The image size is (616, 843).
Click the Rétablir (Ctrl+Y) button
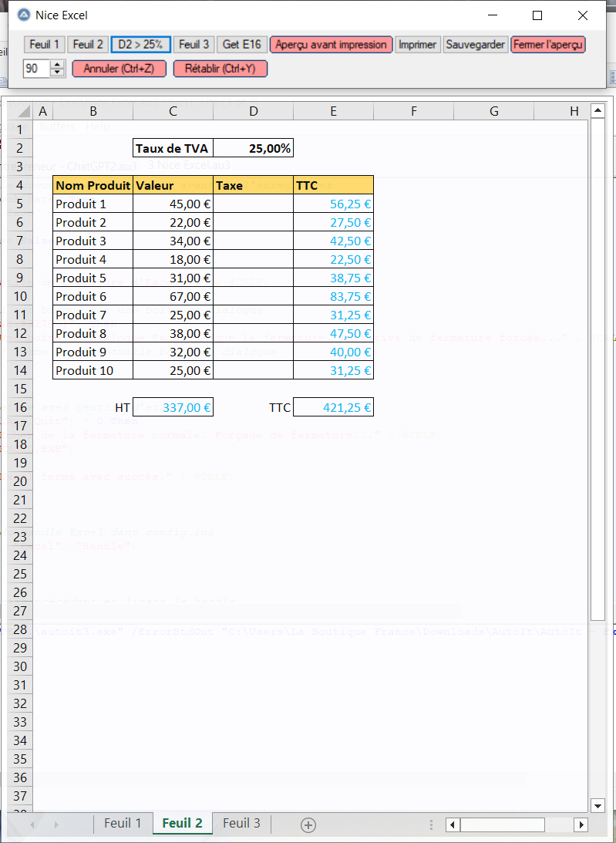point(220,69)
